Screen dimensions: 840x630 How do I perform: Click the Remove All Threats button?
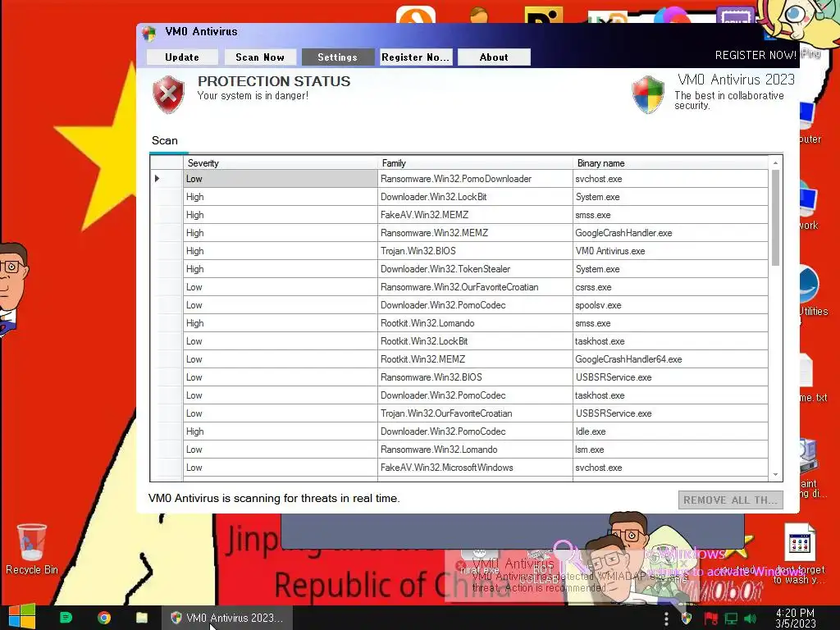[x=731, y=500]
